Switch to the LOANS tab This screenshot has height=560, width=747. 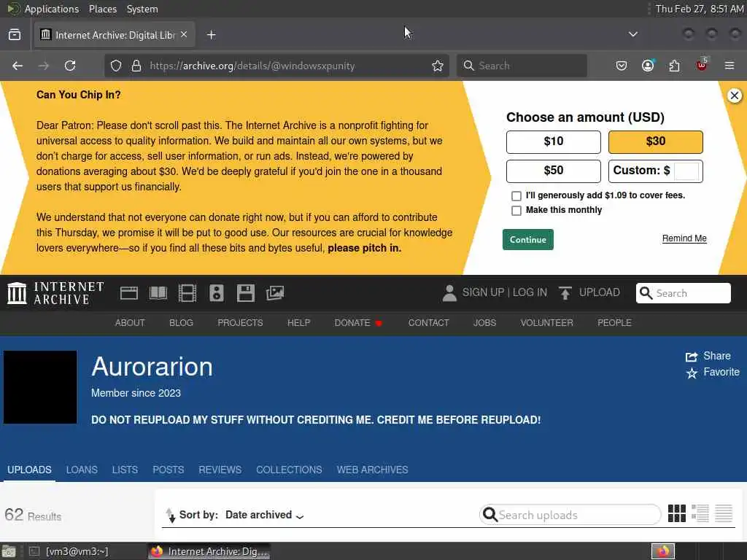(x=82, y=470)
